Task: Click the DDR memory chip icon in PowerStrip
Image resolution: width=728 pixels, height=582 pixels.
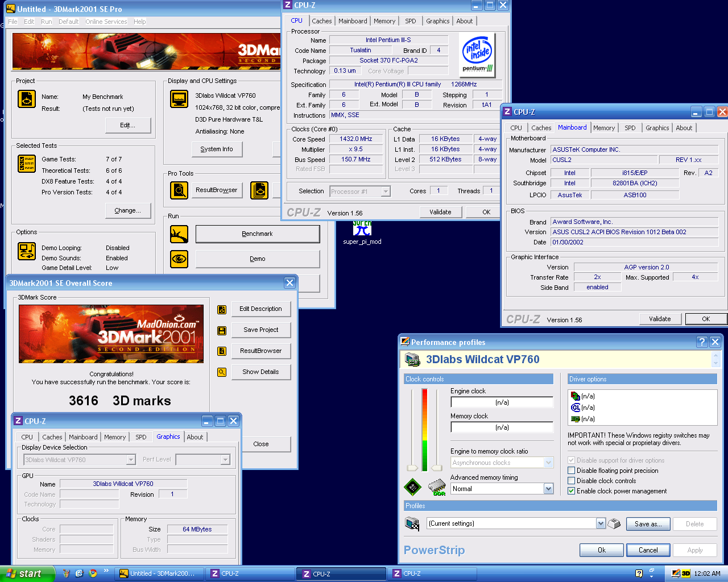Action: [437, 487]
